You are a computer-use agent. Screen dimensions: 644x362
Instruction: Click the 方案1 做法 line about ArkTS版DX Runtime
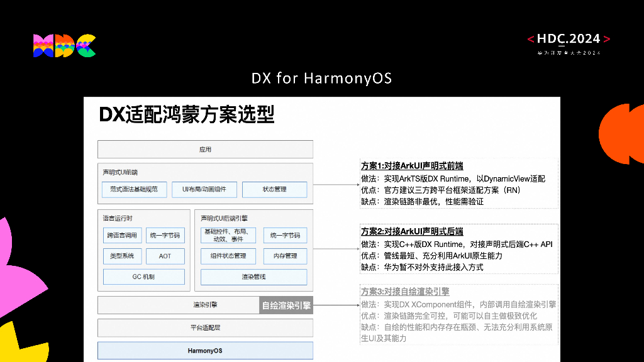pyautogui.click(x=453, y=179)
